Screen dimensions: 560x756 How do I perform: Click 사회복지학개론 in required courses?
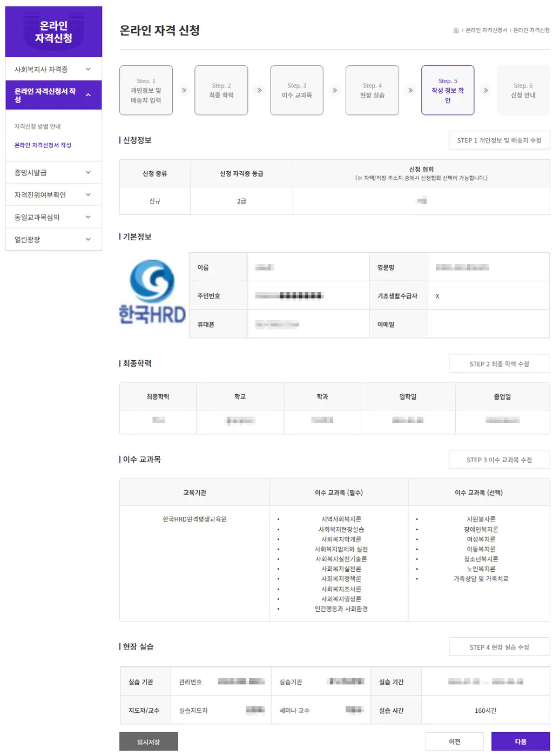click(x=341, y=539)
